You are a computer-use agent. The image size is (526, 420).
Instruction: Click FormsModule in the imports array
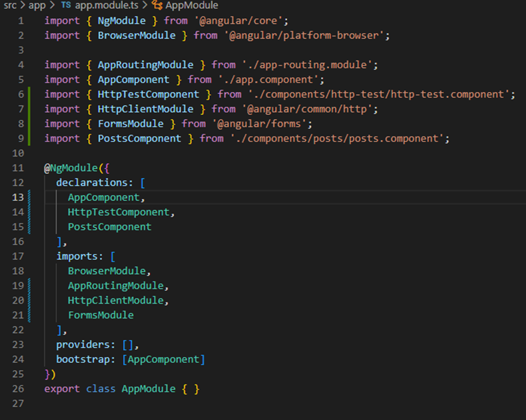tap(101, 315)
